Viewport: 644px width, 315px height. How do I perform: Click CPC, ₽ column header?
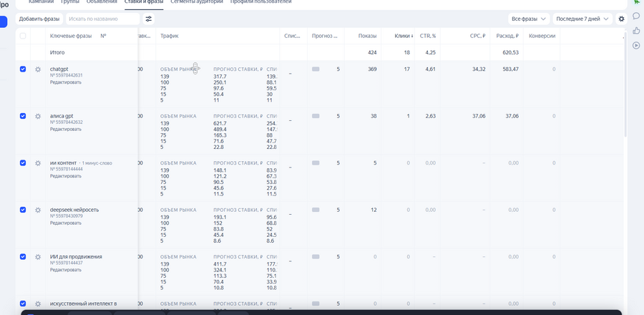click(478, 36)
